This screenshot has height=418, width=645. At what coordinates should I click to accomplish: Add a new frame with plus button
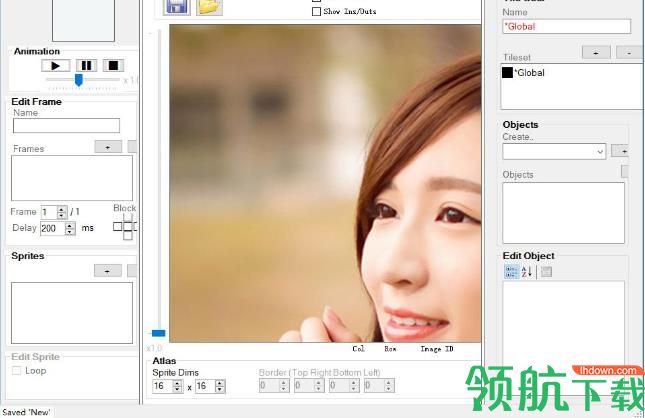click(108, 146)
